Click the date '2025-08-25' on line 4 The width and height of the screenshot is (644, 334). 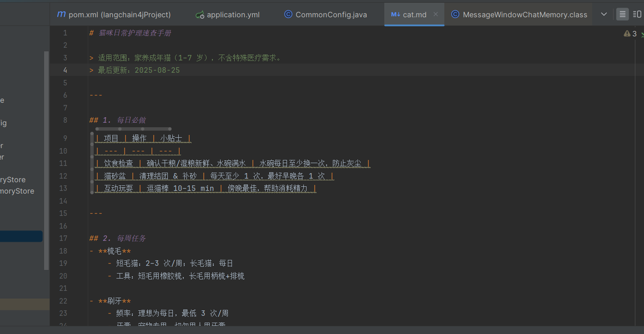157,70
